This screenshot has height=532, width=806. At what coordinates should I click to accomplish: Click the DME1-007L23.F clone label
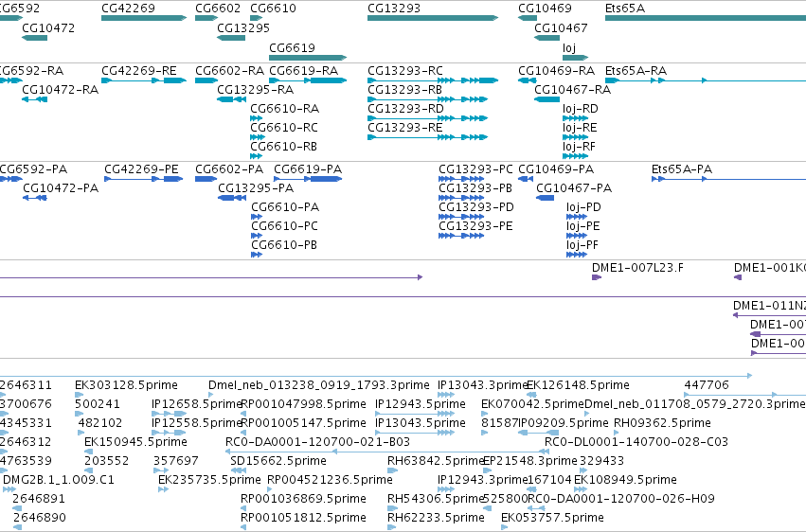click(637, 268)
